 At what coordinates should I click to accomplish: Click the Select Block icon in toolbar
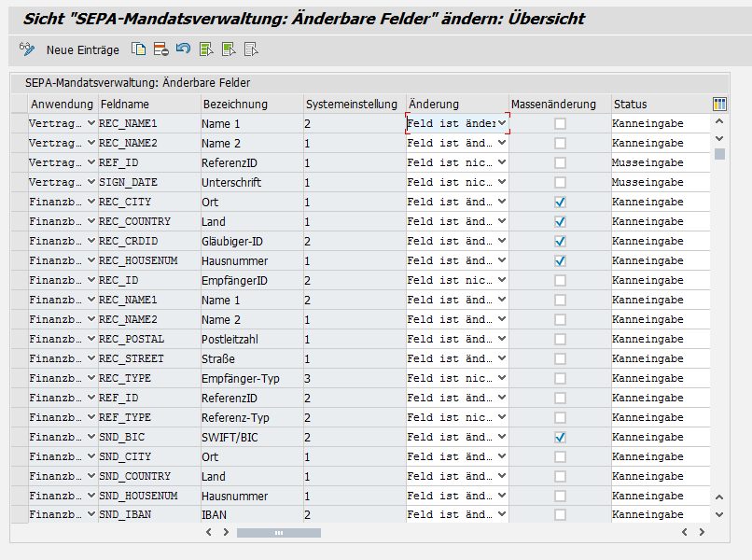pyautogui.click(x=229, y=49)
